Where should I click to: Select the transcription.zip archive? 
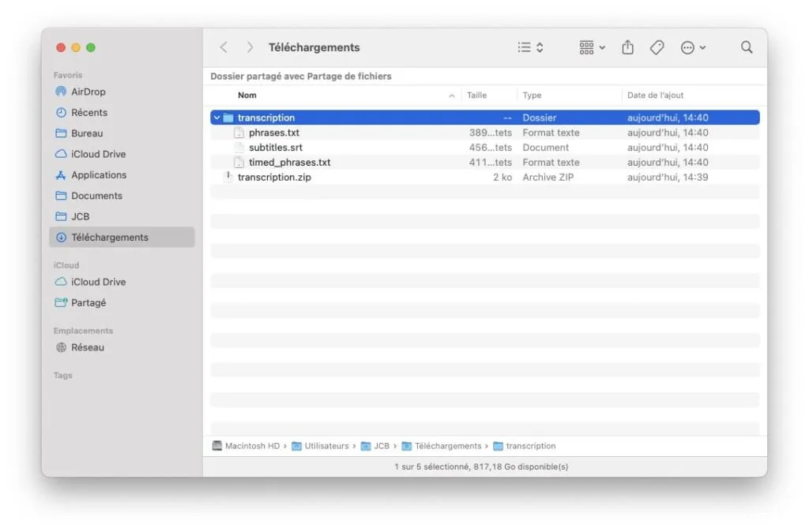coord(274,177)
